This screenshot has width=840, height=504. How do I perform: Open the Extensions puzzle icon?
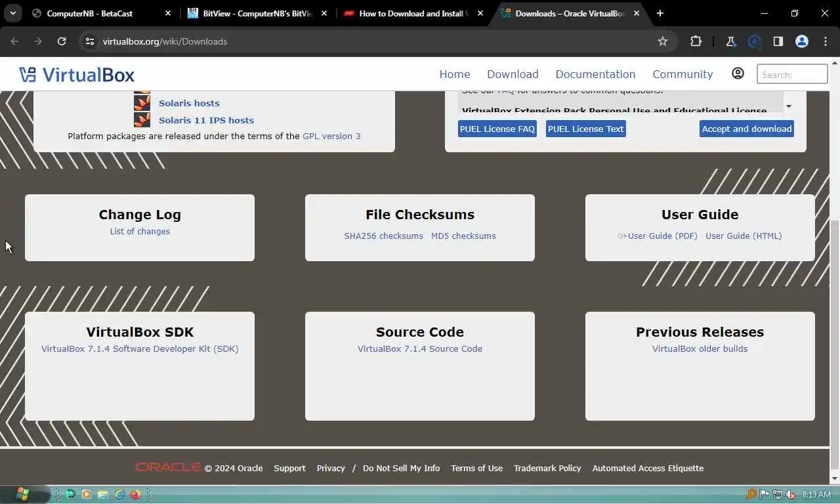(696, 41)
